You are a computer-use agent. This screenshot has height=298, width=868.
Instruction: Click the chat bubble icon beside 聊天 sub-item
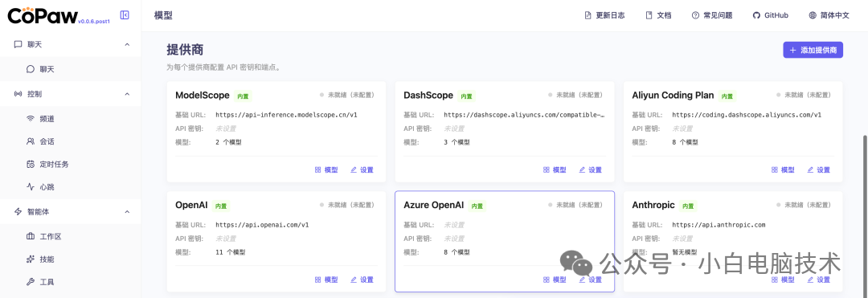pyautogui.click(x=31, y=69)
